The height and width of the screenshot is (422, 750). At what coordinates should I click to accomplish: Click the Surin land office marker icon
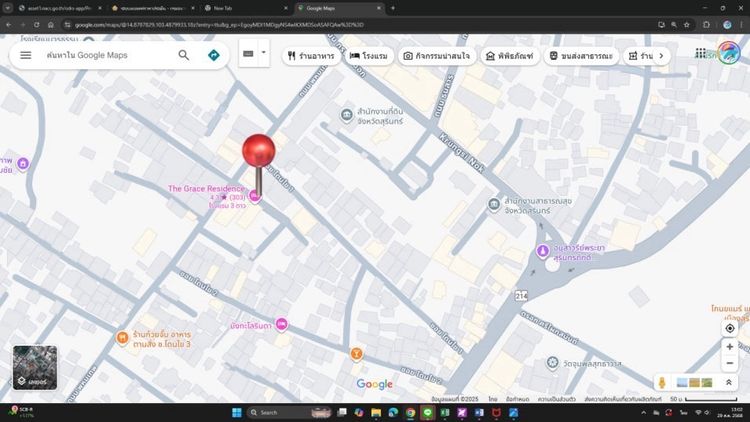pyautogui.click(x=346, y=115)
